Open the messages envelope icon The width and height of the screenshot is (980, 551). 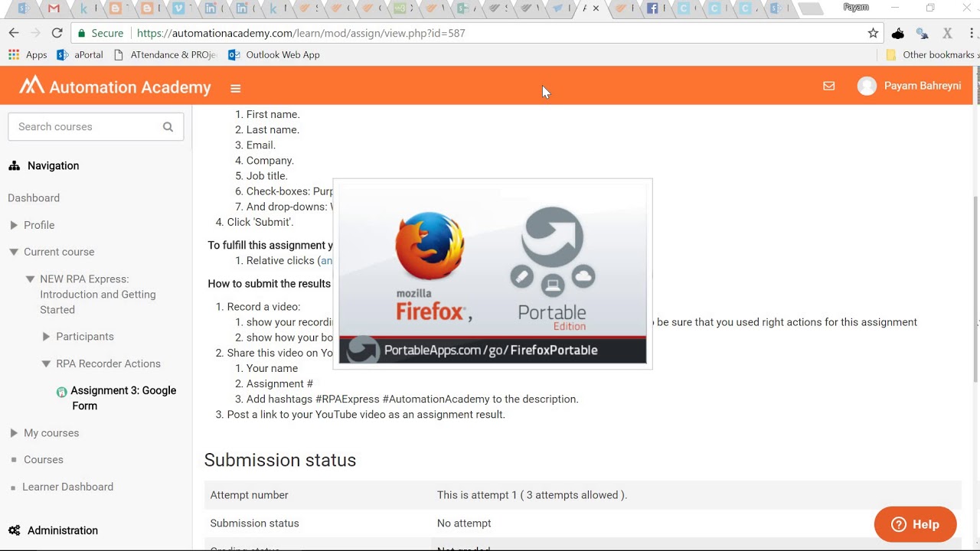click(828, 86)
